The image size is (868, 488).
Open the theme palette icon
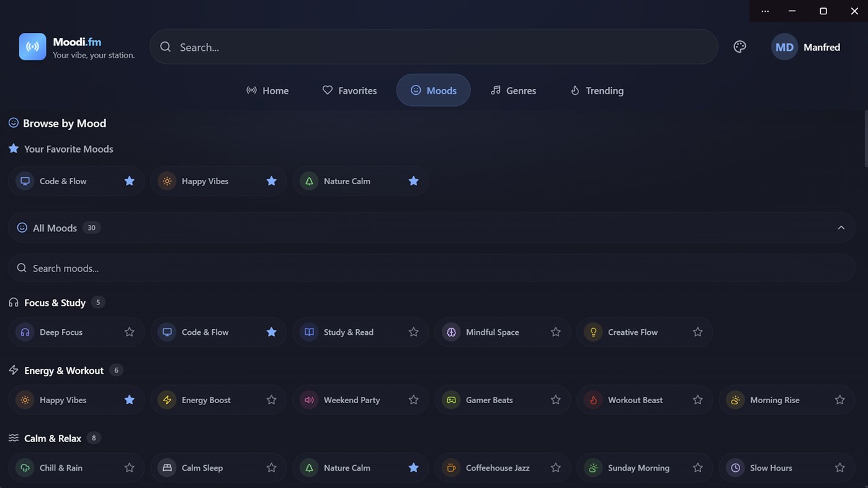pos(740,47)
